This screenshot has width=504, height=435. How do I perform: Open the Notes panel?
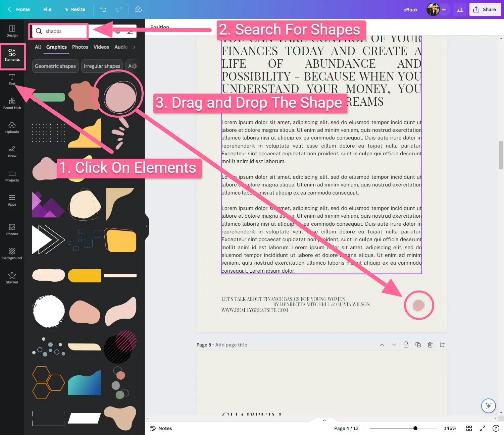161,428
